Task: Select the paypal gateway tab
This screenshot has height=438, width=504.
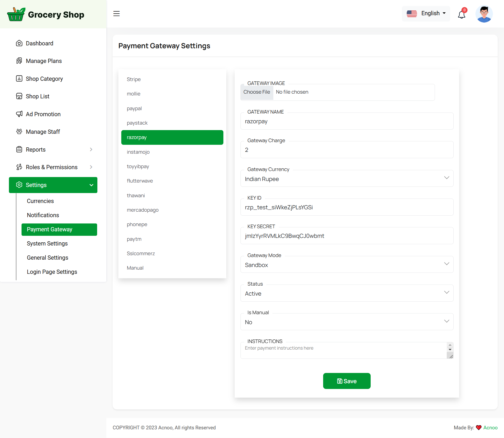Action: pos(134,108)
